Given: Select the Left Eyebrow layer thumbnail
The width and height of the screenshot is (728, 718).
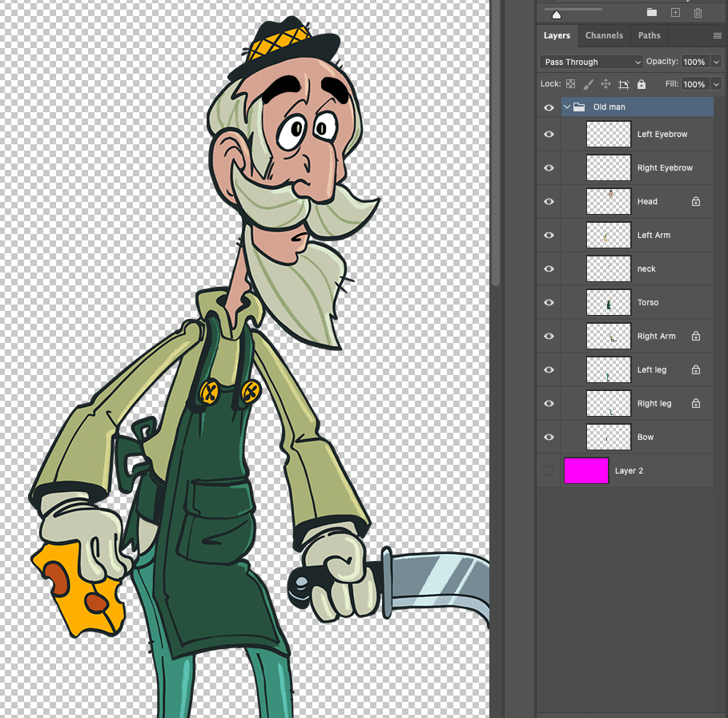Looking at the screenshot, I should point(609,134).
